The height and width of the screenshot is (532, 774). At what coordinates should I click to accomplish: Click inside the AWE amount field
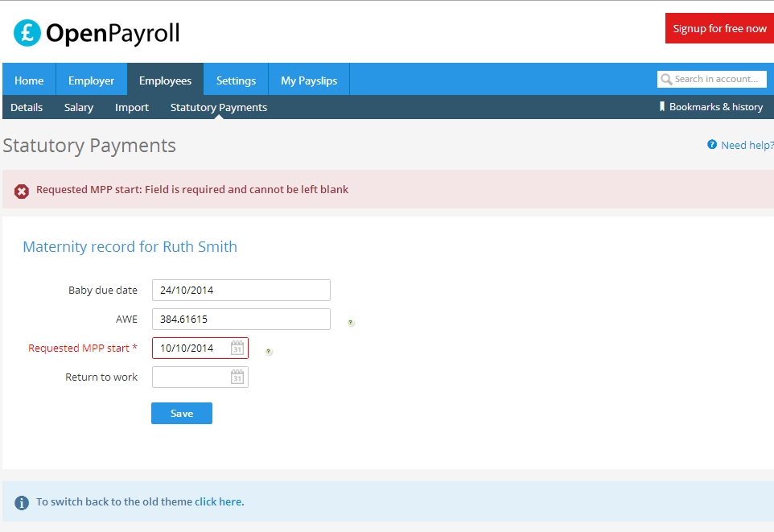[241, 319]
